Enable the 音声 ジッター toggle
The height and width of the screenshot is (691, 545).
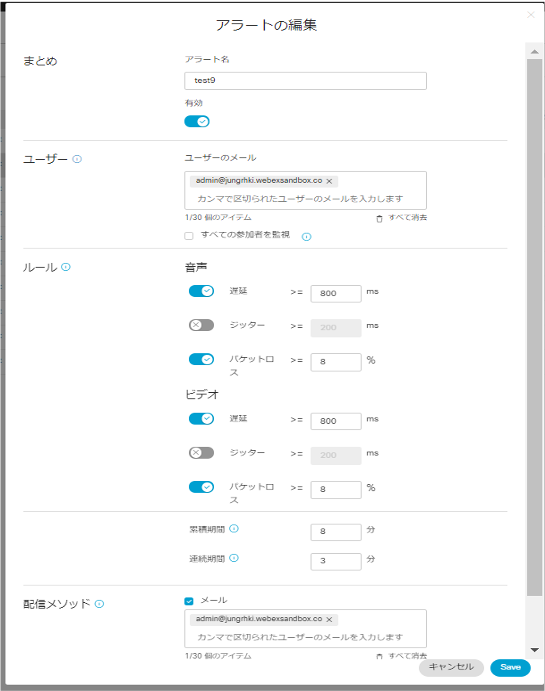201,325
